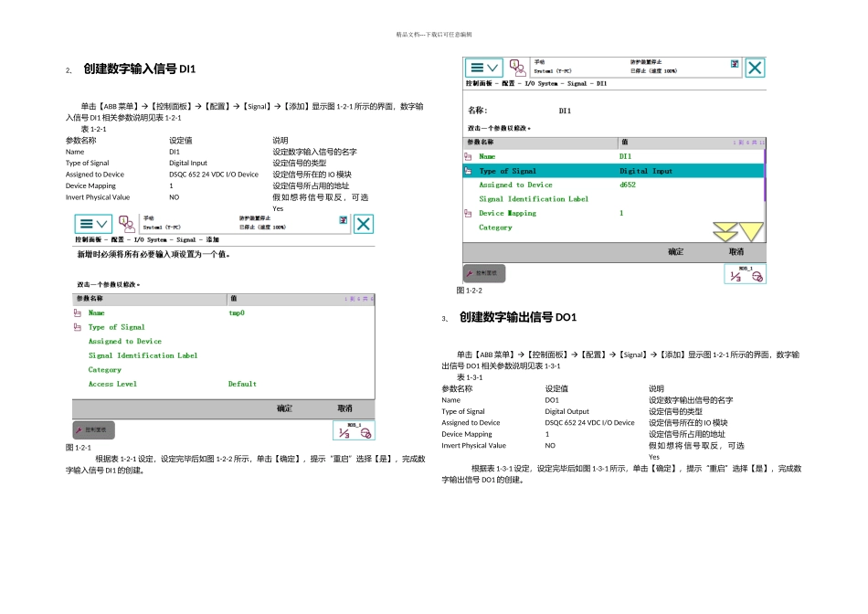Click the 表 1-3-1 caption
The width and height of the screenshot is (868, 614).
click(470, 377)
